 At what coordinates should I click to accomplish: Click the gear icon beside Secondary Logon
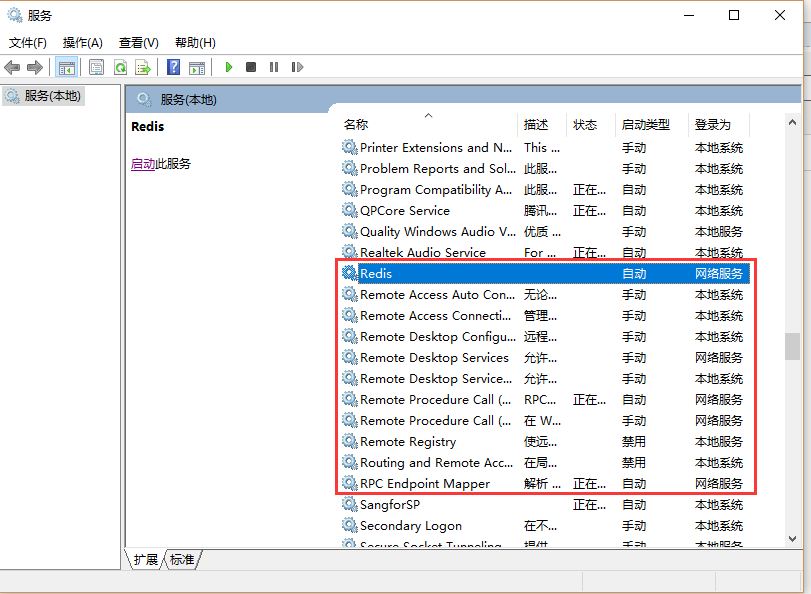tap(350, 525)
